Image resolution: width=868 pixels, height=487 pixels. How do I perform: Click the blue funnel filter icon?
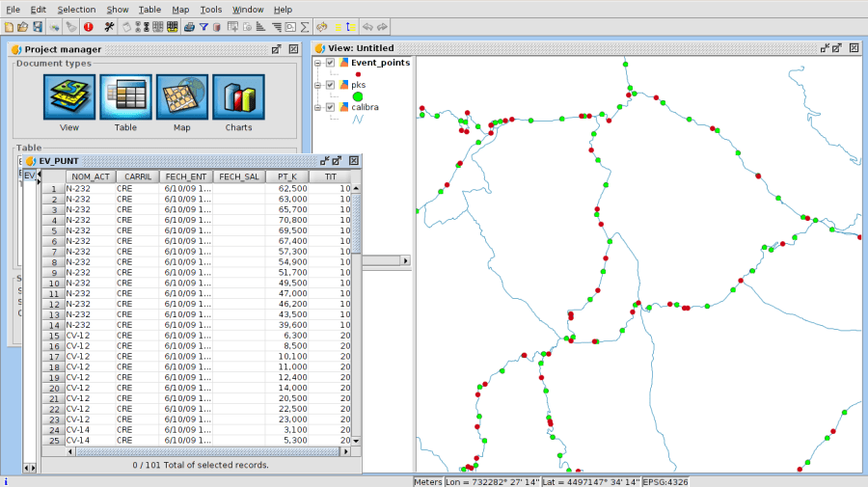tap(203, 27)
